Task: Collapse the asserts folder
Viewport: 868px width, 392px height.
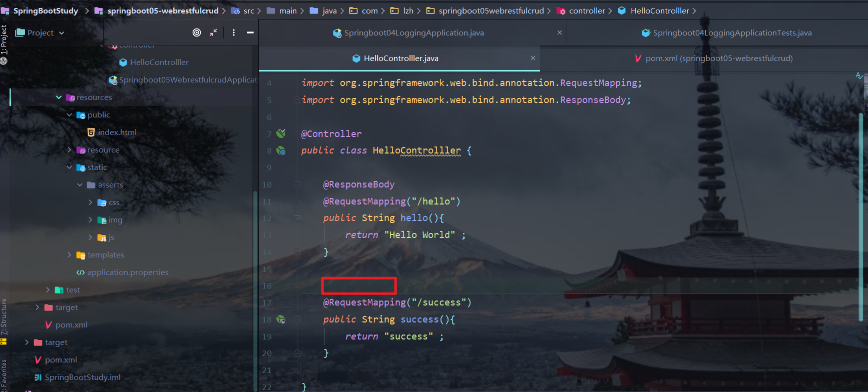Action: (x=80, y=184)
